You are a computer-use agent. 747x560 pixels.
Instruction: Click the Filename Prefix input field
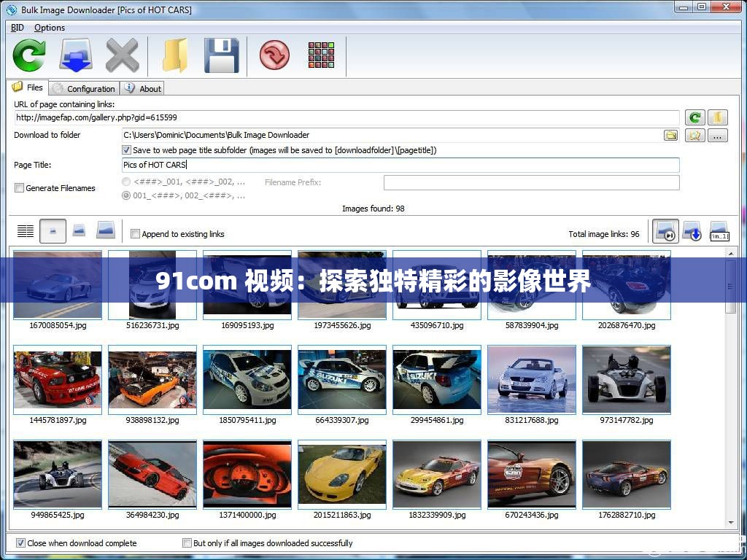[531, 182]
